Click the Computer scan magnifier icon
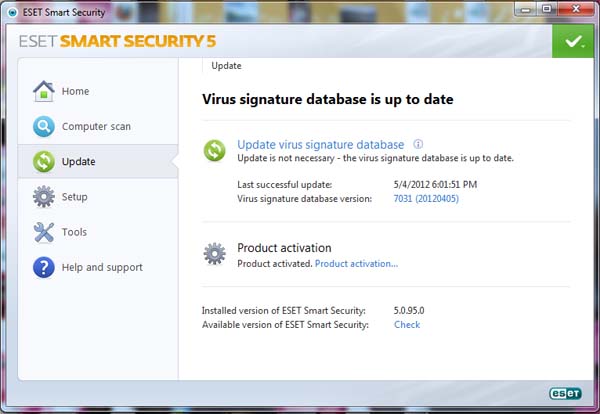Screen dimensions: 600x414 pos(44,127)
